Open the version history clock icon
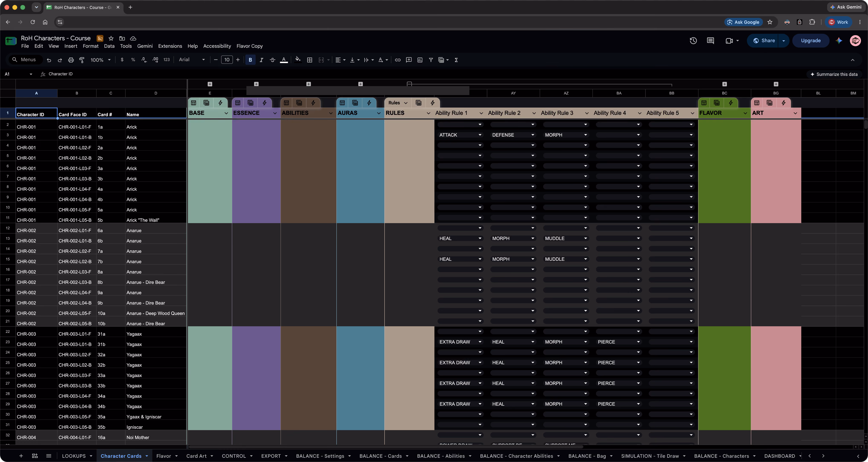868x462 pixels. 693,41
